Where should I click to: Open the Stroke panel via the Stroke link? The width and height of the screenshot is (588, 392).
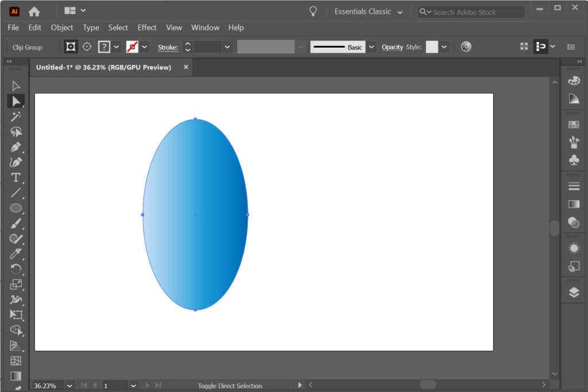click(167, 46)
